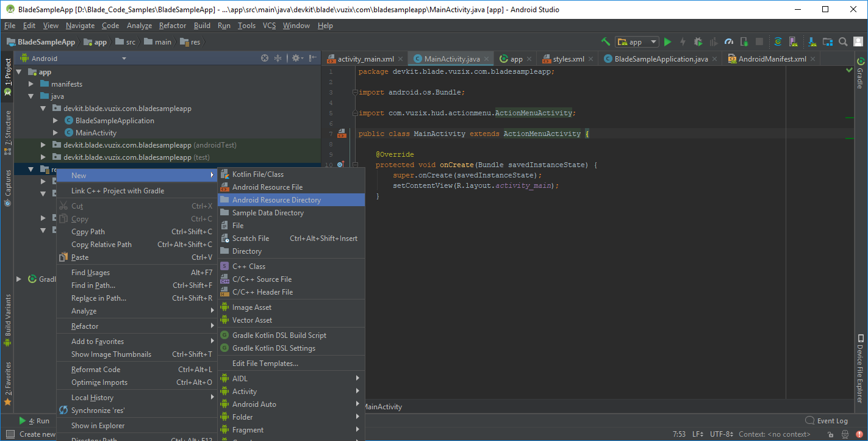Viewport: 868px width, 441px height.
Task: Click the scroll-from-source target icon
Action: [x=265, y=59]
